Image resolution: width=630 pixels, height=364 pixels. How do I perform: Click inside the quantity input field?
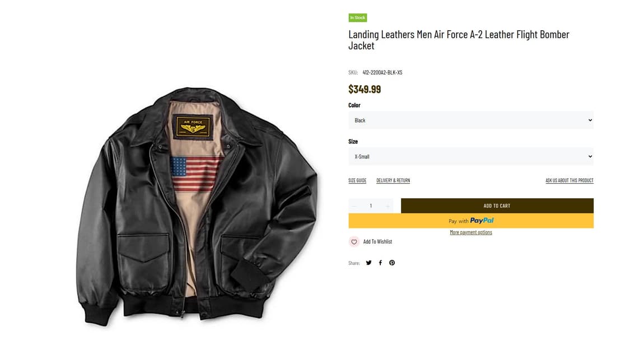point(370,206)
